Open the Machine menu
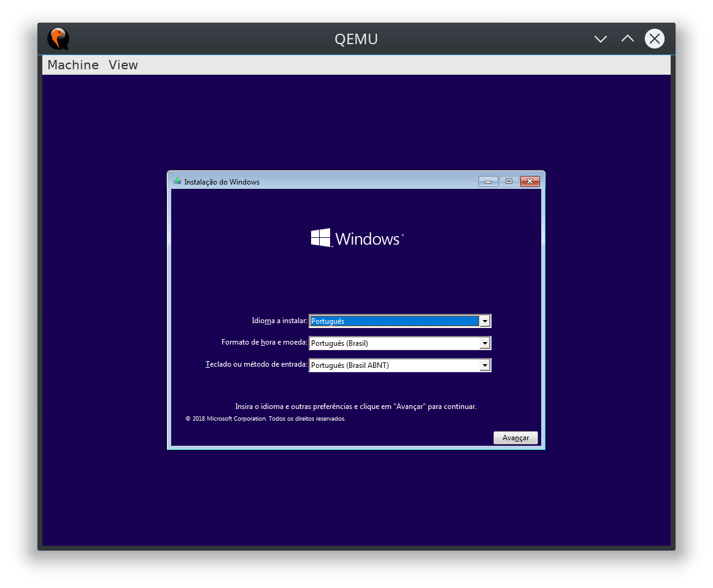The width and height of the screenshot is (713, 588). pyautogui.click(x=73, y=64)
